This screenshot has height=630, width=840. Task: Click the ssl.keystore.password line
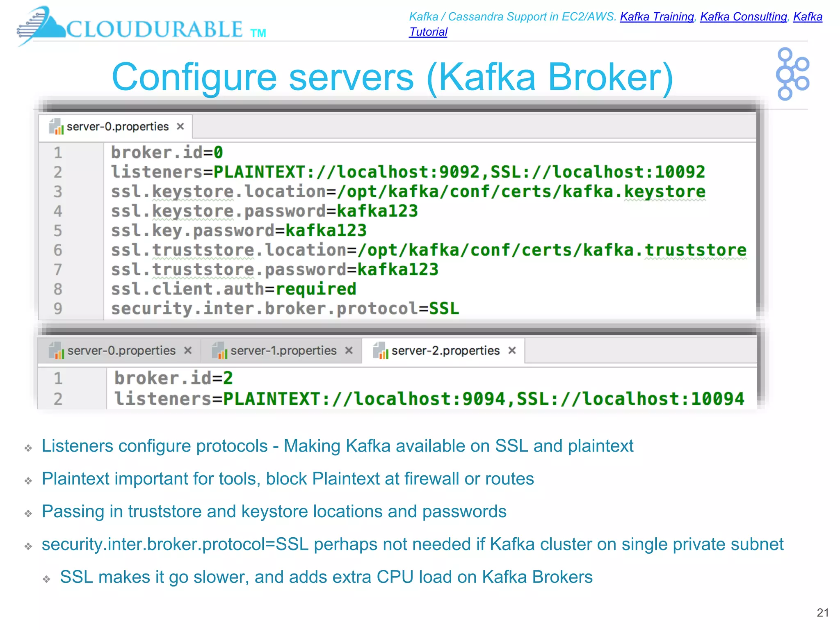pos(265,211)
